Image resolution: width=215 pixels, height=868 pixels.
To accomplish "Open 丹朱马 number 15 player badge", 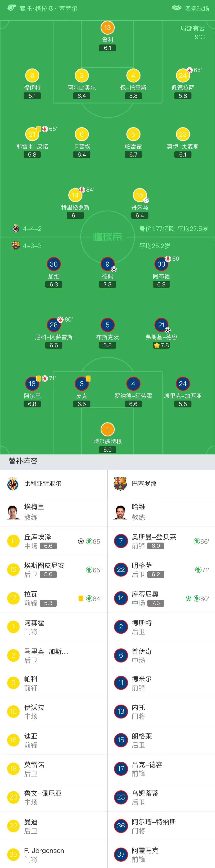I will pyautogui.click(x=140, y=195).
